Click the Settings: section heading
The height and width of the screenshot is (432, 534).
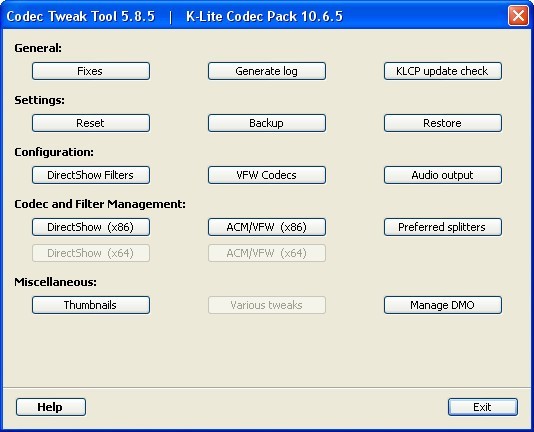39,100
